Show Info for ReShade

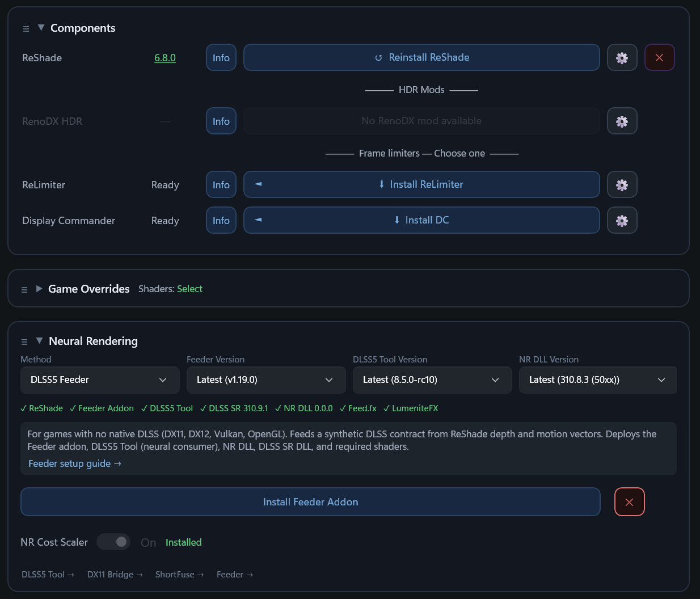(x=221, y=57)
